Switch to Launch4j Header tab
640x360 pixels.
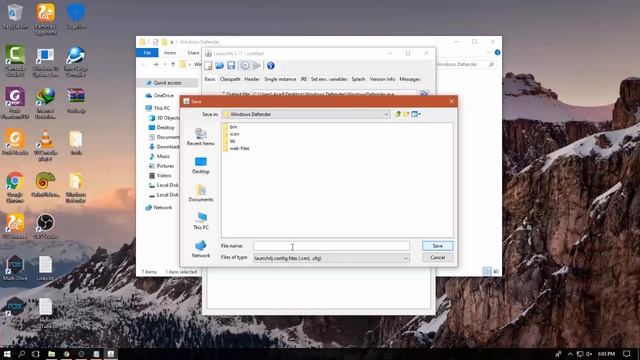pyautogui.click(x=252, y=79)
